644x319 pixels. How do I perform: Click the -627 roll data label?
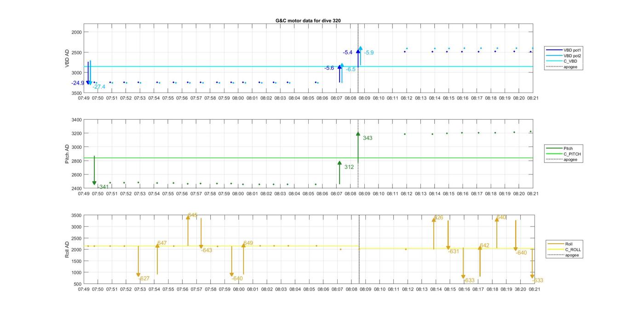(x=144, y=278)
